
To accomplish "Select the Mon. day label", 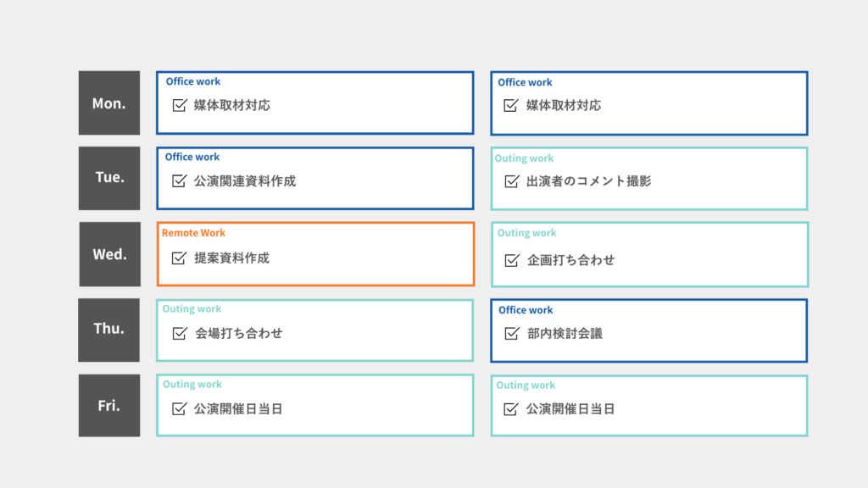I will 109,103.
